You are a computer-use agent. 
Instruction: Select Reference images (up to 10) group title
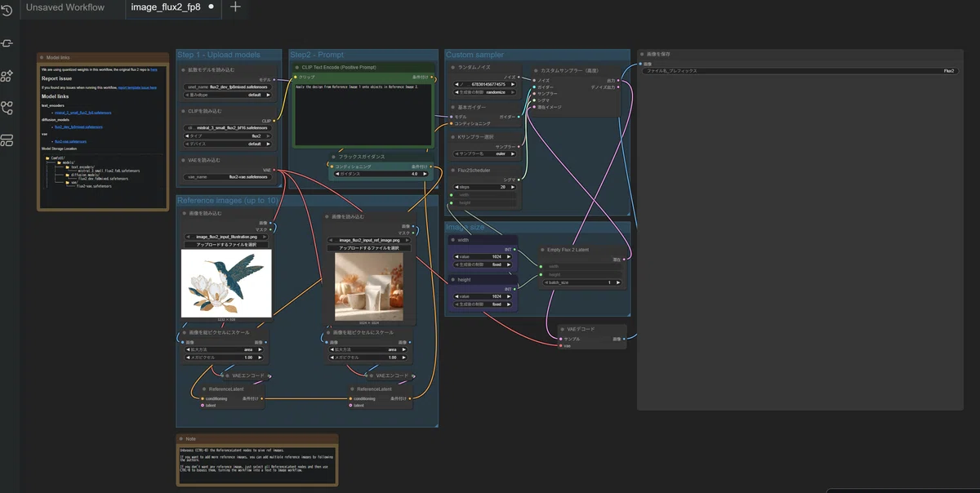(x=228, y=201)
